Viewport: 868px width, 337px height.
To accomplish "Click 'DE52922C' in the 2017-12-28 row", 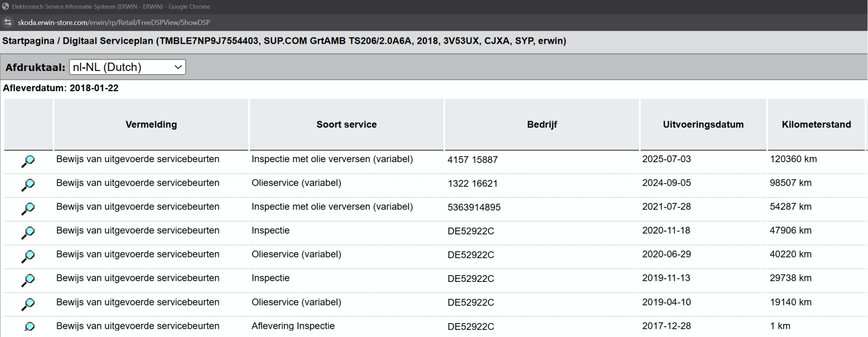I will pos(471,327).
